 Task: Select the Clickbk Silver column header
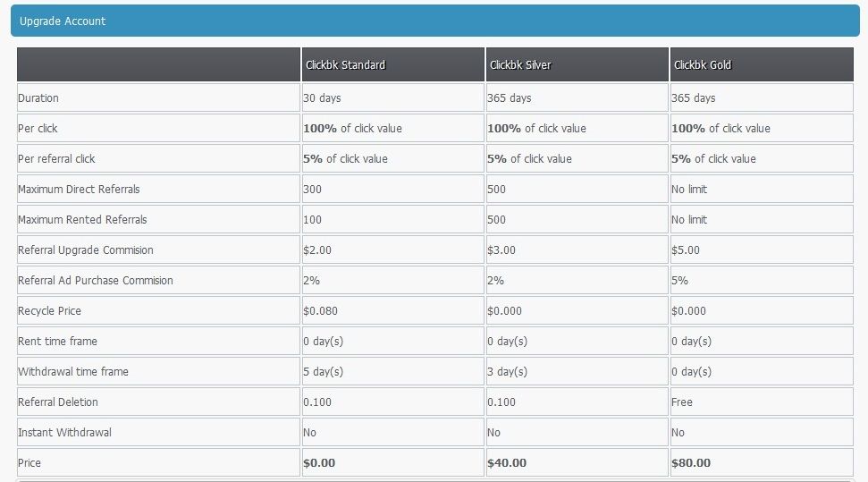pyautogui.click(x=577, y=64)
